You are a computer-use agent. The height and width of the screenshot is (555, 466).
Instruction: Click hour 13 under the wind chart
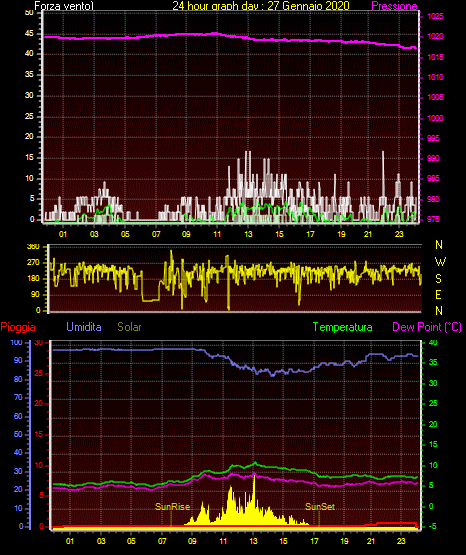pos(248,234)
